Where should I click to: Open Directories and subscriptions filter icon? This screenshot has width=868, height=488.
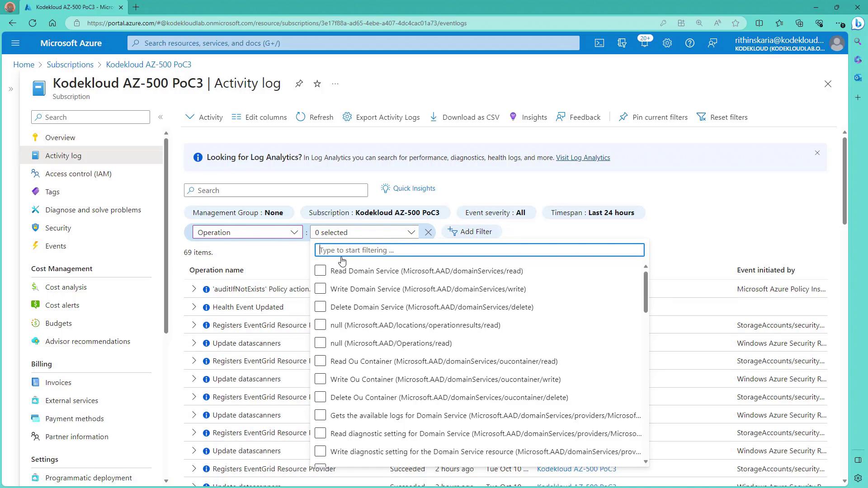click(x=622, y=43)
